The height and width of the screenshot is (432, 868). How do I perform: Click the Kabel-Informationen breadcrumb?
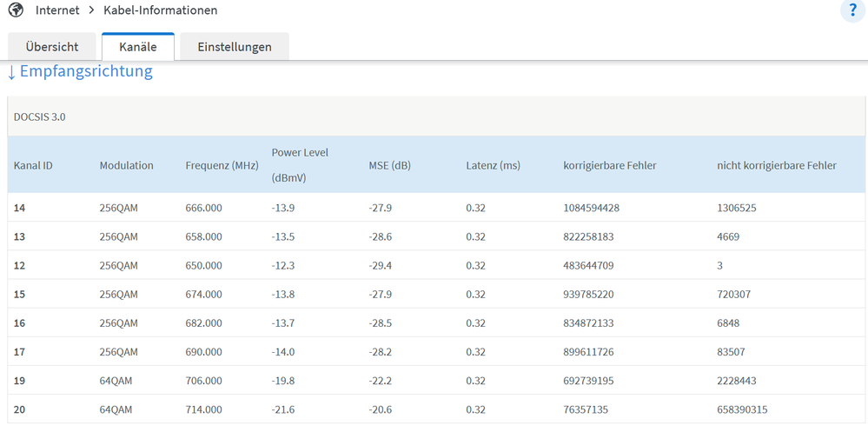click(x=160, y=10)
